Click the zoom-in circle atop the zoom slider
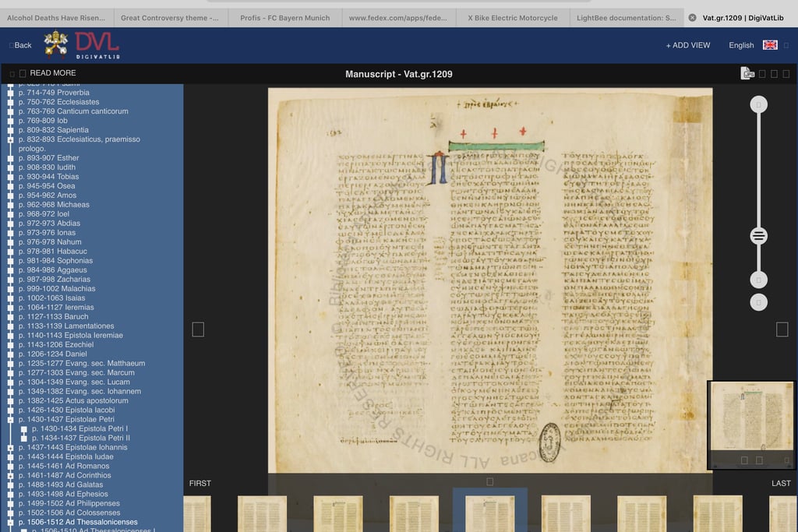Screen dimensions: 798x532 pyautogui.click(x=758, y=105)
